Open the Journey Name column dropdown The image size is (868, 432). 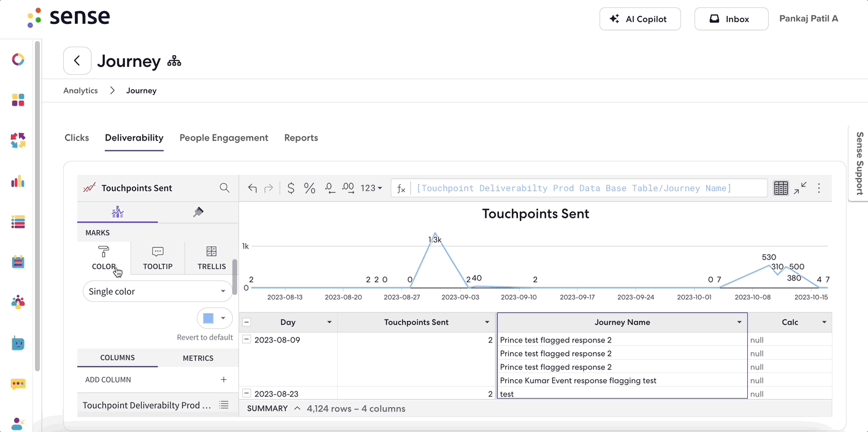[739, 322]
